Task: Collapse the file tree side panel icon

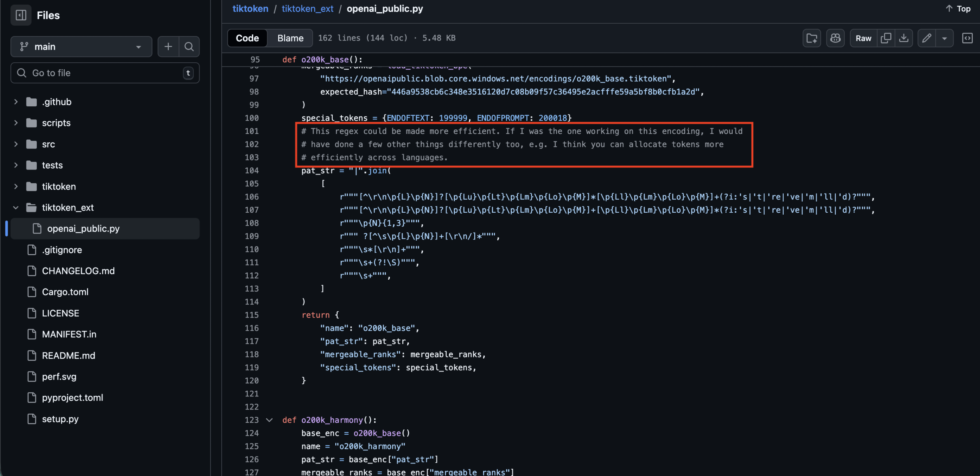Action: 21,15
